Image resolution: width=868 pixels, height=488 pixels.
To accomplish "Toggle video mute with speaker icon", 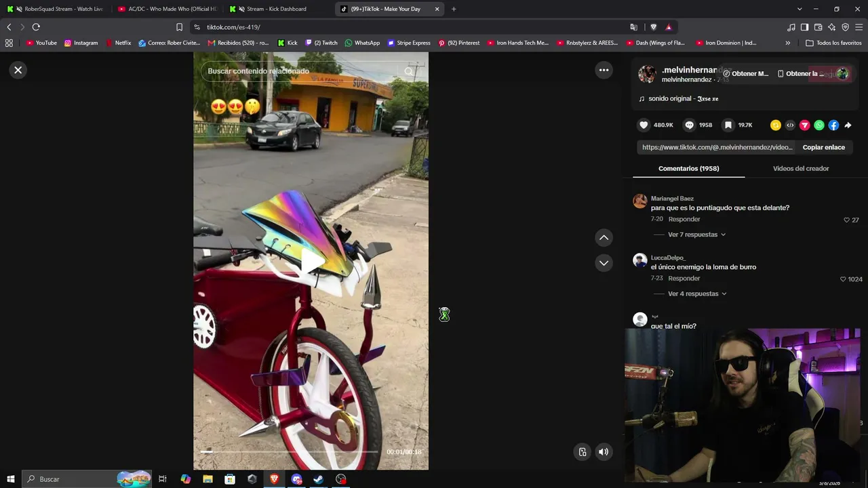I will pos(604,452).
